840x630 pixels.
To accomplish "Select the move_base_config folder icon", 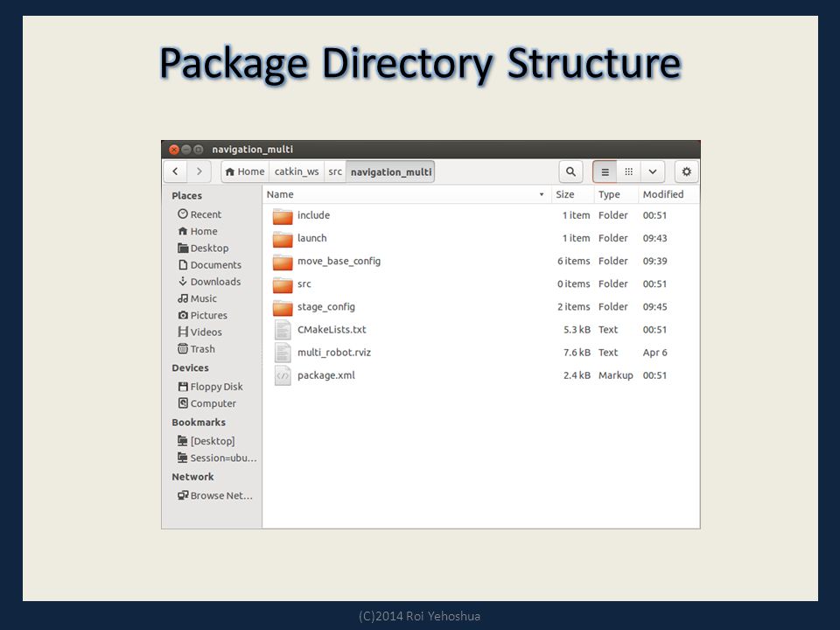I will [x=283, y=262].
